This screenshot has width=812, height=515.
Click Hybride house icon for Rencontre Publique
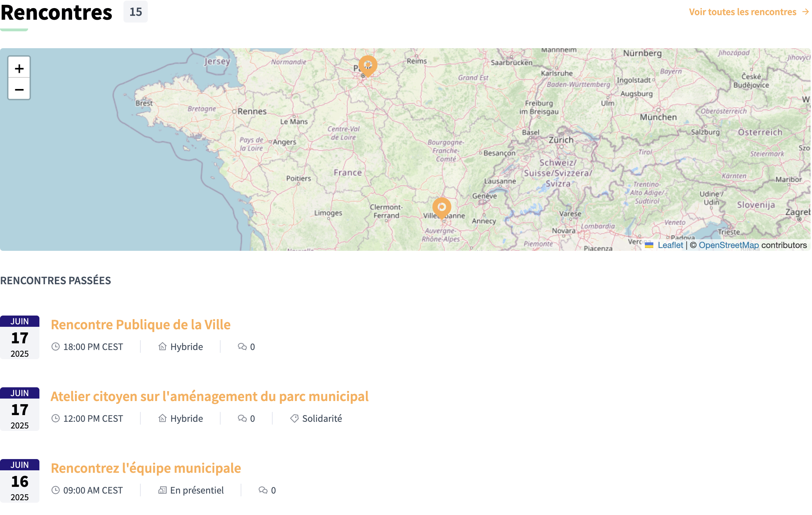162,346
